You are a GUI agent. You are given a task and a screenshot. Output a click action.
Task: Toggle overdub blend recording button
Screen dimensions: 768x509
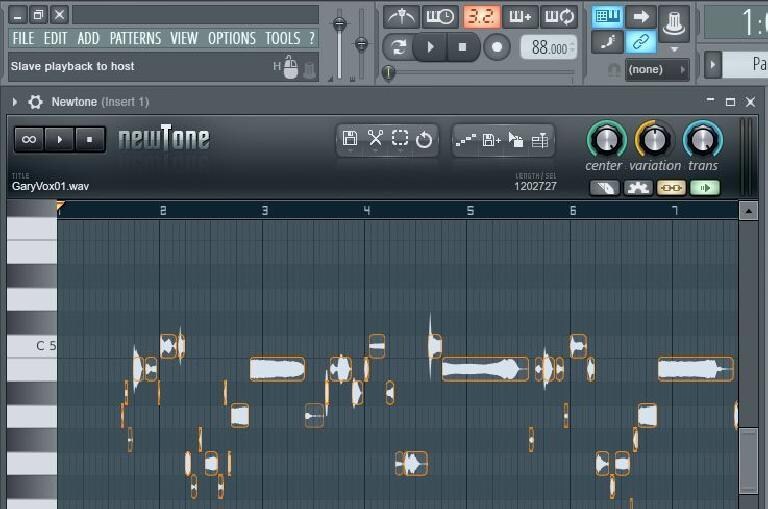tap(520, 17)
